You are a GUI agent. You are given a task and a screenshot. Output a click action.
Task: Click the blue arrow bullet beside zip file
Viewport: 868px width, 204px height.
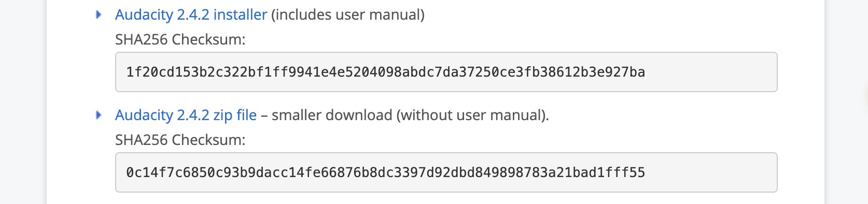pyautogui.click(x=99, y=115)
